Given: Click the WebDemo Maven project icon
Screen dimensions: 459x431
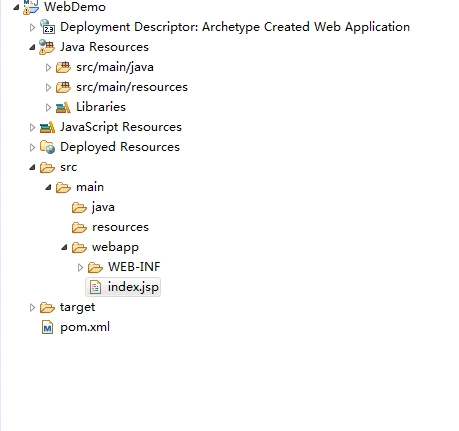Looking at the screenshot, I should [31, 7].
